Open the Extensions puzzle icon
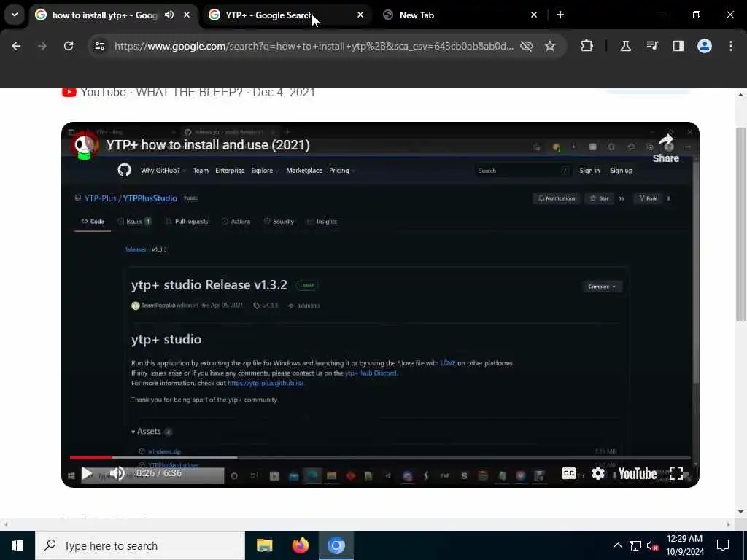Image resolution: width=747 pixels, height=560 pixels. click(x=587, y=46)
